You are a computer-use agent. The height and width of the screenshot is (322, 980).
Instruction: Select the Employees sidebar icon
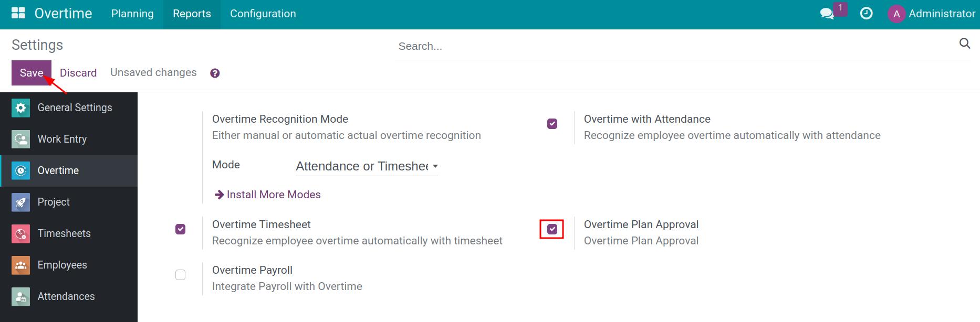[20, 265]
